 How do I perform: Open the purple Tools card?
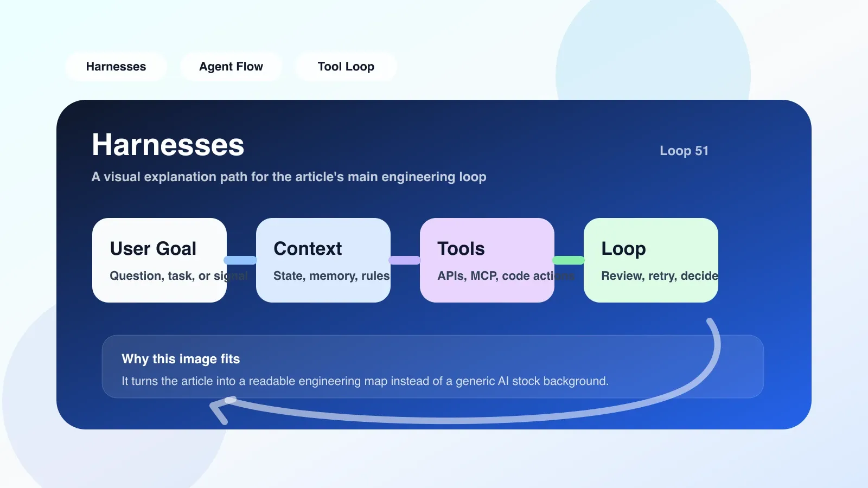tap(487, 260)
